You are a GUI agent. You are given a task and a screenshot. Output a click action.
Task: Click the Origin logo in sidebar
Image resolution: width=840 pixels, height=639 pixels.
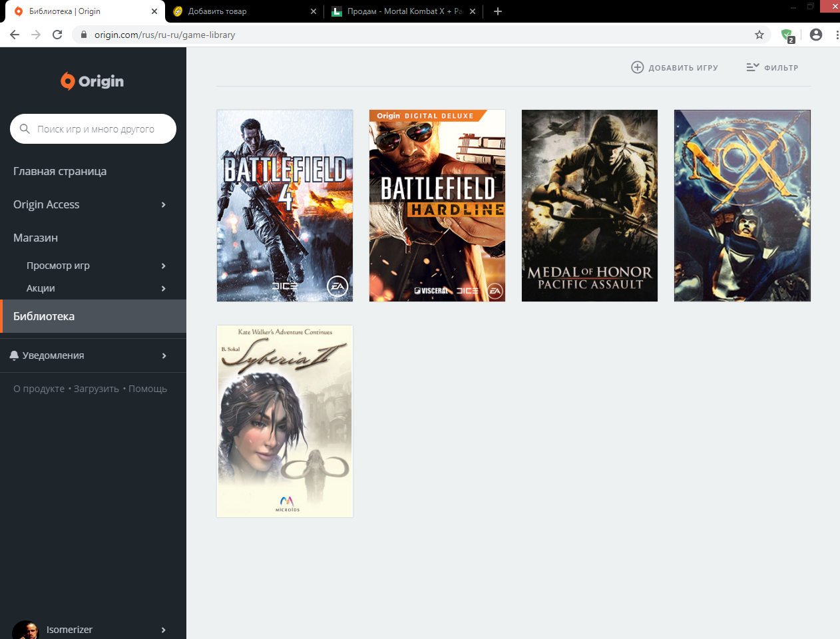[93, 81]
